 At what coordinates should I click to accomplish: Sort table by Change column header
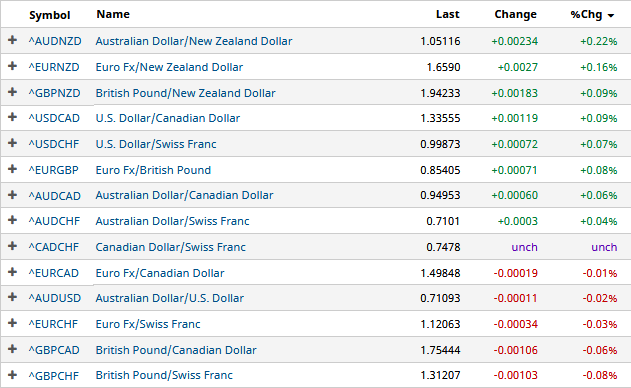pos(516,14)
